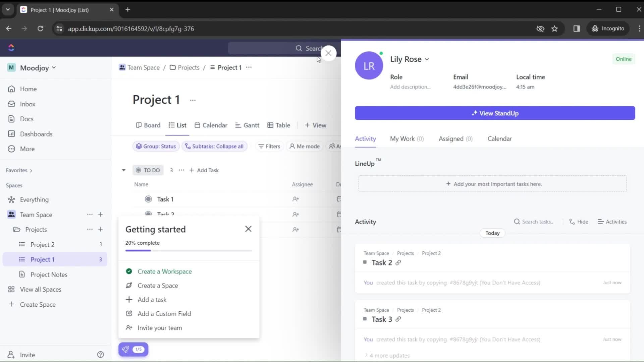This screenshot has width=644, height=362.
Task: Expand 4 more updates
Action: click(387, 356)
